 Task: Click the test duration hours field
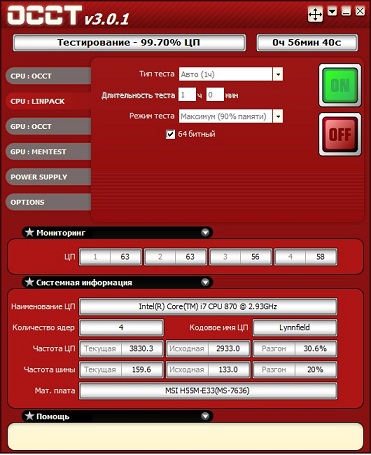pyautogui.click(x=187, y=95)
